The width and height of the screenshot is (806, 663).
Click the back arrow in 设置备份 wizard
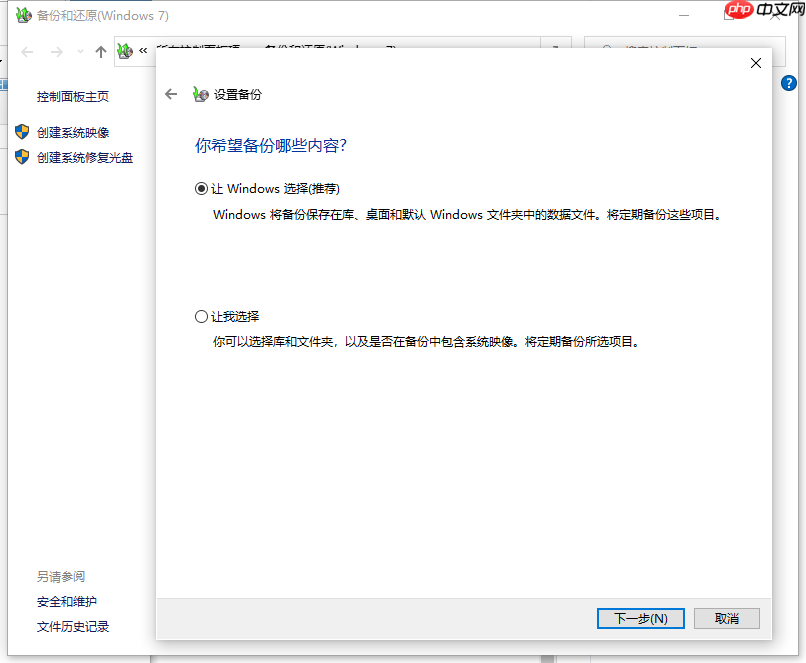click(171, 94)
